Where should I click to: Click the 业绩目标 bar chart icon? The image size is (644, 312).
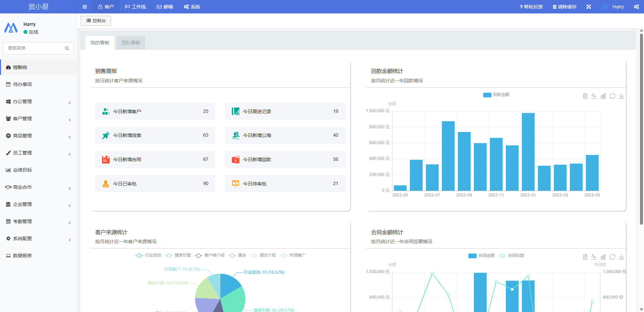(x=8, y=170)
